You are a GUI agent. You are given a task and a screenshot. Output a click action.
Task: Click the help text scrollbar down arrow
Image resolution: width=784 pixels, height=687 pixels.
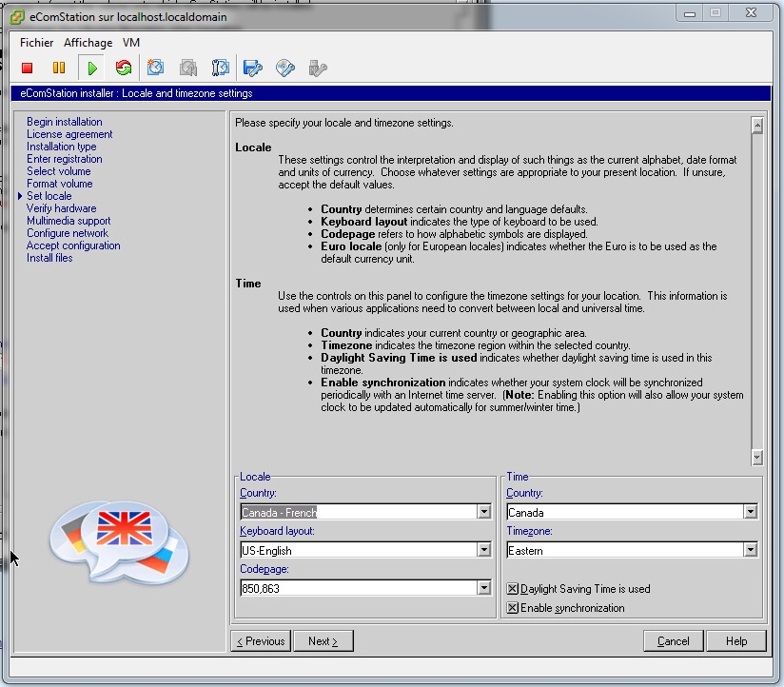coord(756,458)
